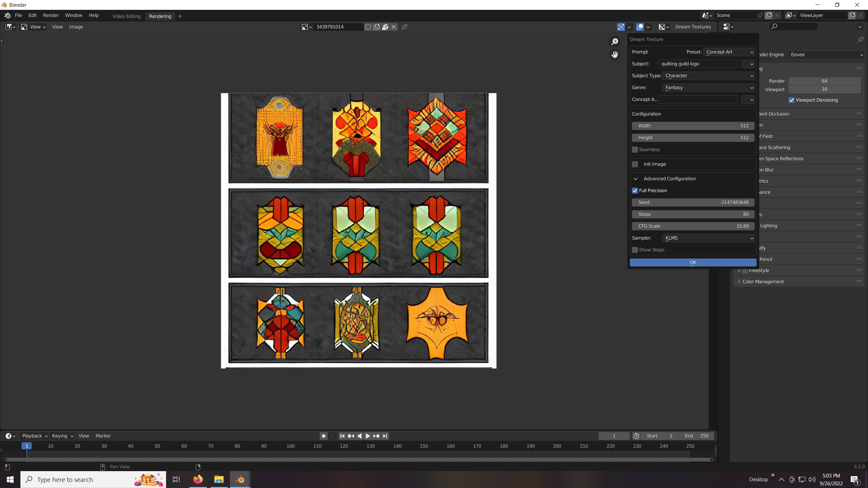Click the zoom magnifier icon in viewport

tap(615, 41)
